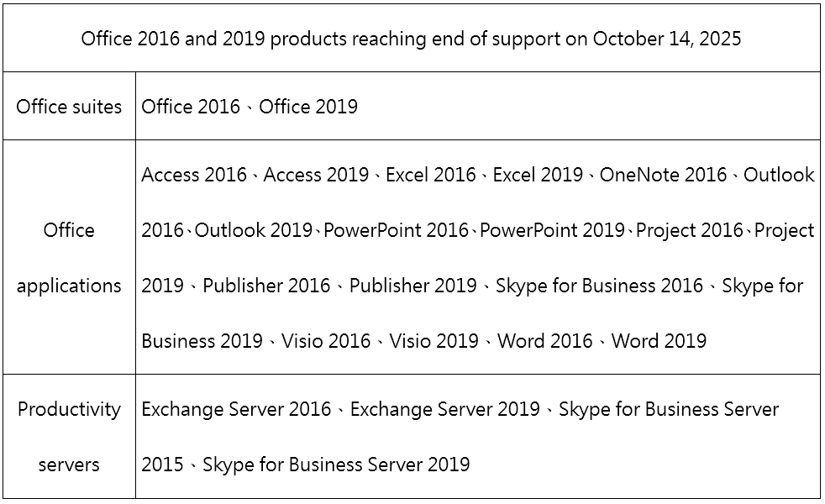
Task: Click the table title about October 14, 2025
Action: click(x=411, y=39)
